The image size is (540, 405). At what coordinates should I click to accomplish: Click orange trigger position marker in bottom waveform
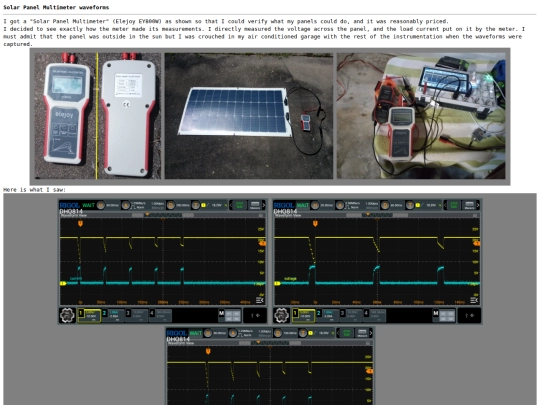click(208, 351)
